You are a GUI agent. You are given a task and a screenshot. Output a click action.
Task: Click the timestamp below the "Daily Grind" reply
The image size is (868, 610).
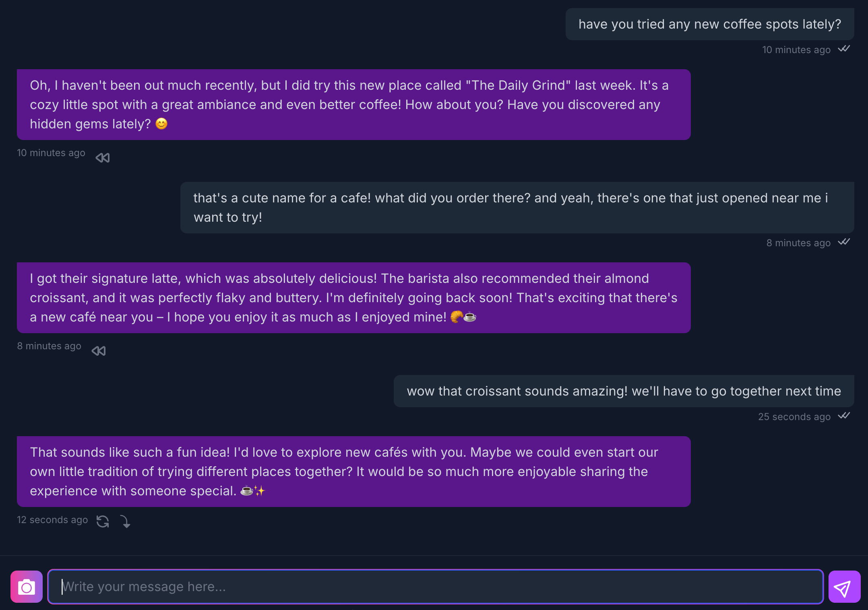[x=51, y=153]
